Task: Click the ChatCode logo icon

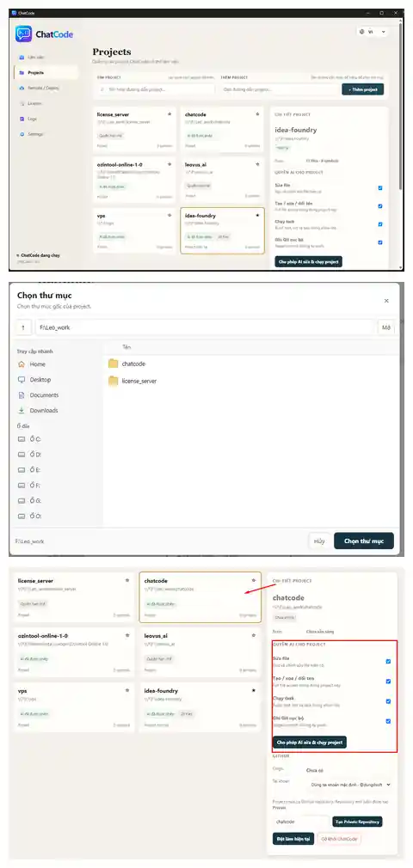Action: click(24, 34)
